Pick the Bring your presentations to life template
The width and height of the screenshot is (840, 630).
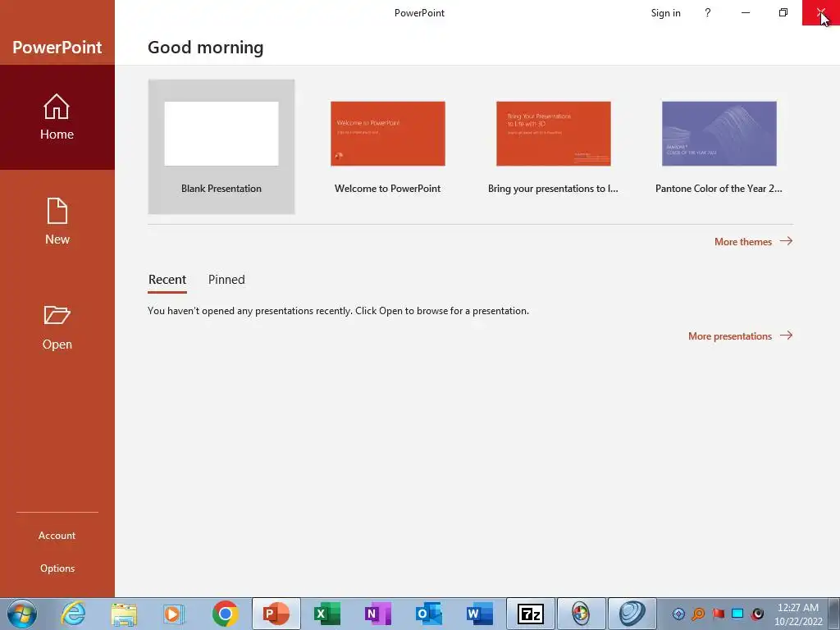pyautogui.click(x=554, y=147)
